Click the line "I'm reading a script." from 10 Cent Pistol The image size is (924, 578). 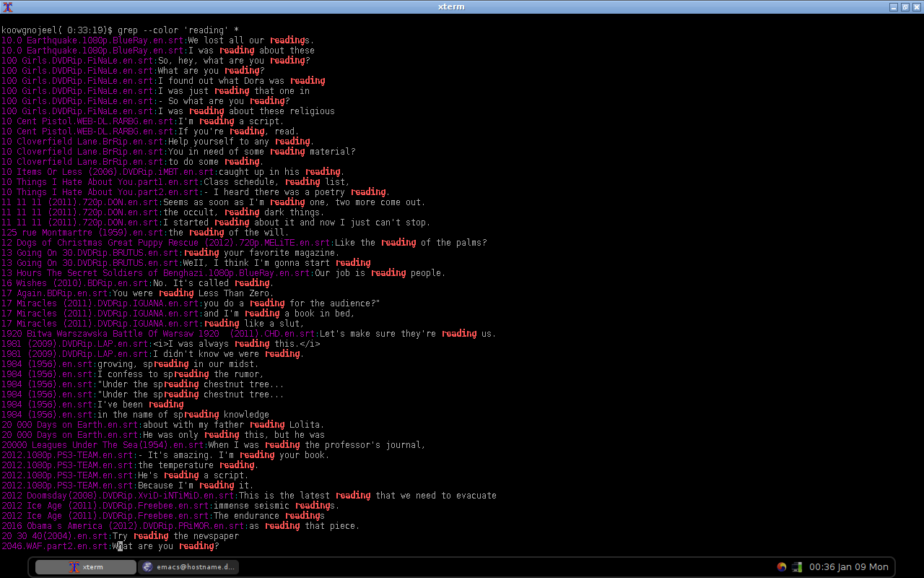click(231, 121)
